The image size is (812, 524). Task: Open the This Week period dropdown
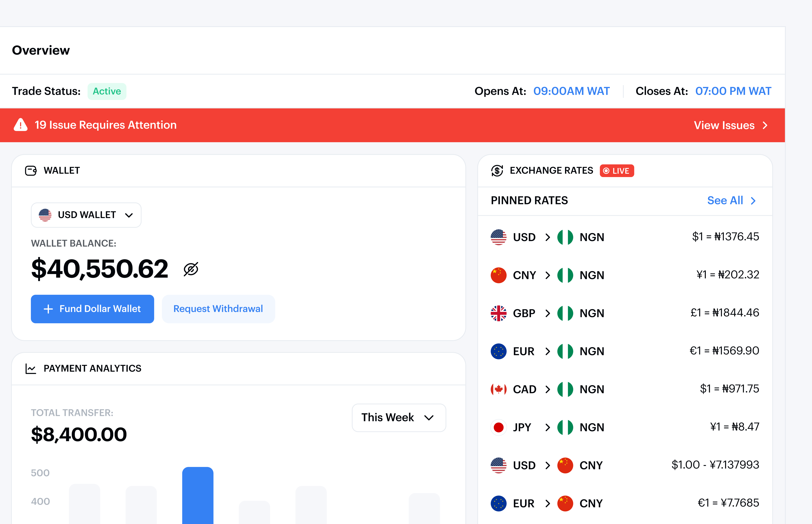point(399,418)
